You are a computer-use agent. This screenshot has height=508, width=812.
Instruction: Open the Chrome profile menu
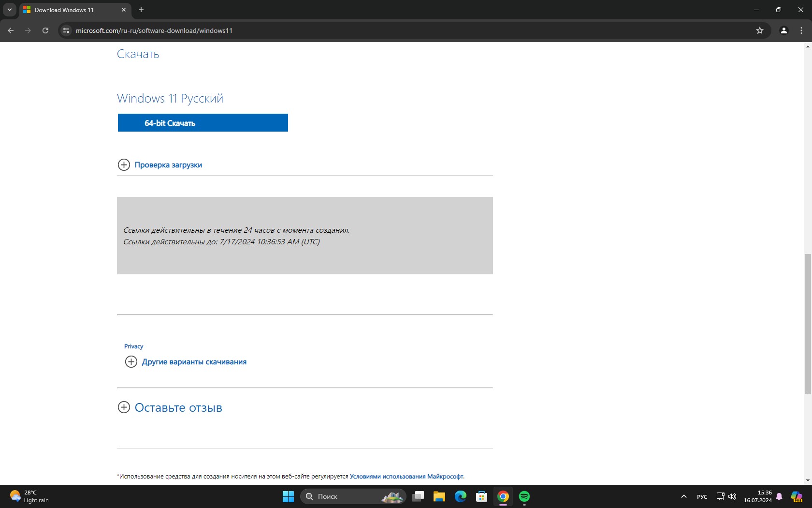[784, 30]
